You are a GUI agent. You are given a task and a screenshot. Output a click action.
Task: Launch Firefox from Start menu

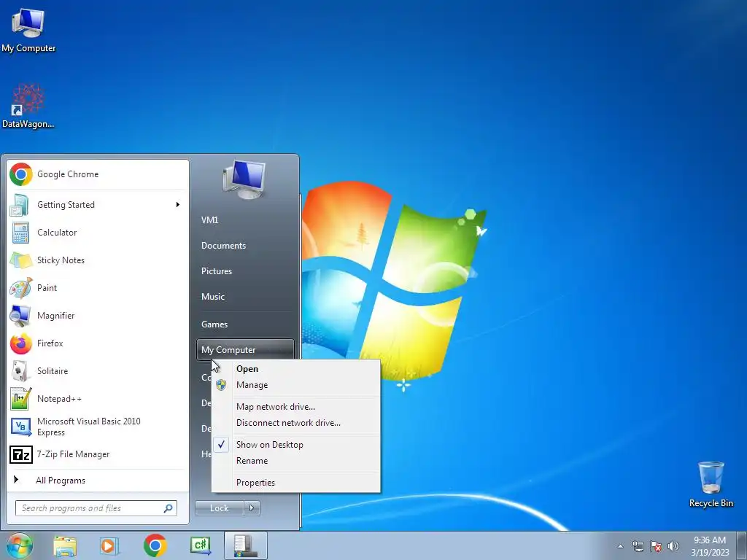click(x=98, y=343)
